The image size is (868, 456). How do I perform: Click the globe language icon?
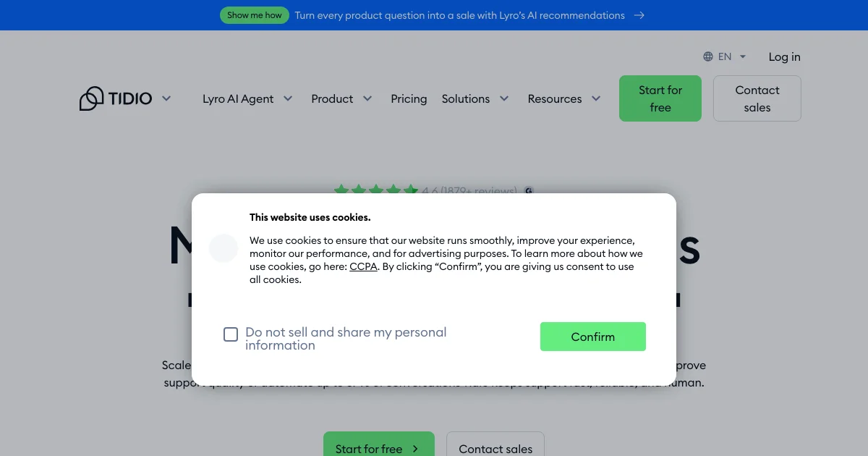708,56
